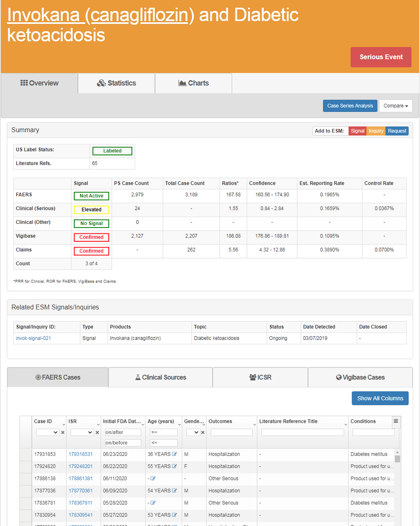Edit age for the 53 YEARS row

click(x=174, y=515)
